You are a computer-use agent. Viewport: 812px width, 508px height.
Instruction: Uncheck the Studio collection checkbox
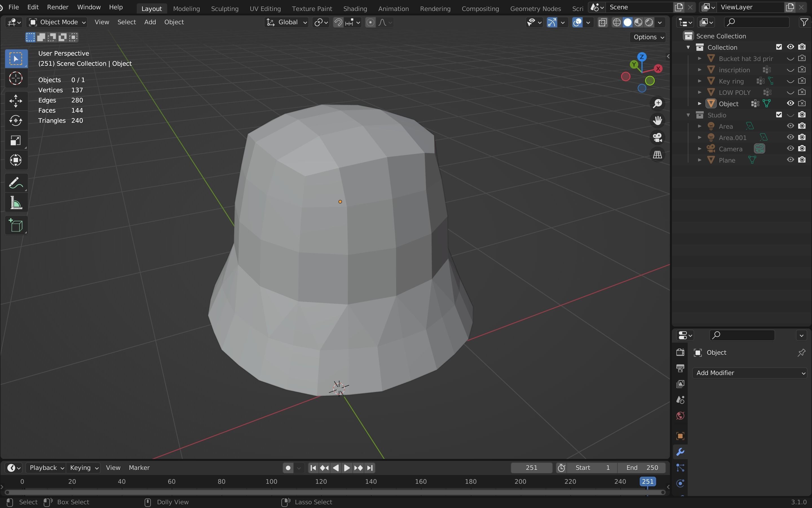(779, 115)
